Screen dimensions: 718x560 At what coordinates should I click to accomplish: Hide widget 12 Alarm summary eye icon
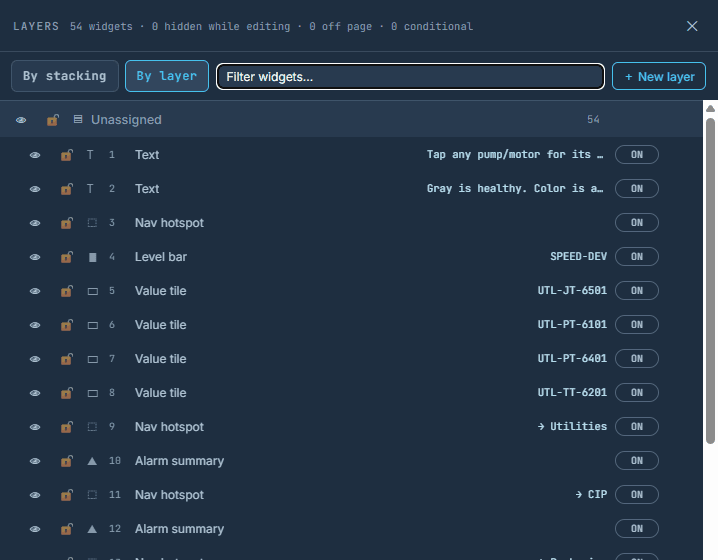click(x=35, y=529)
